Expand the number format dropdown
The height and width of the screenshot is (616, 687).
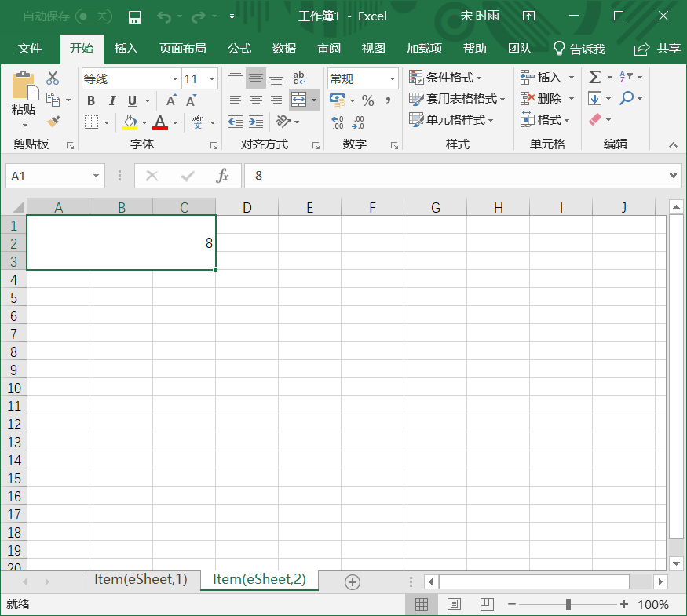point(393,79)
